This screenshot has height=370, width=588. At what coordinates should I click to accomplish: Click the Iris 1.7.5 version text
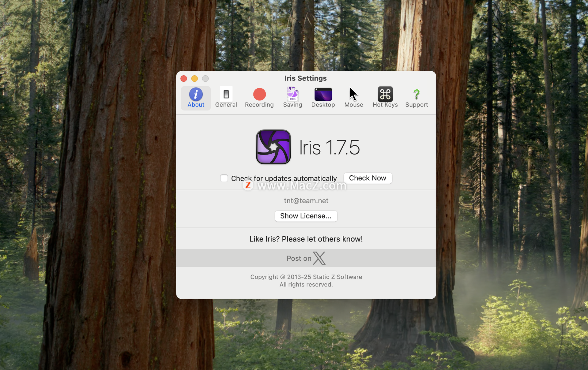coord(330,148)
